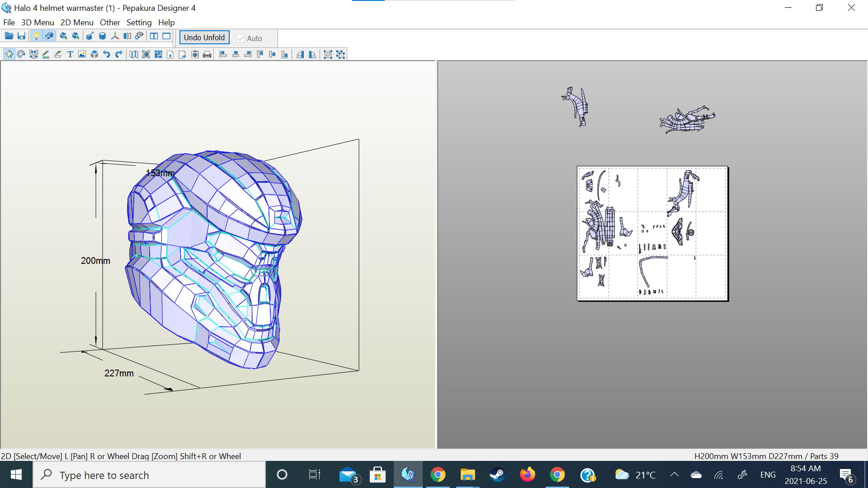Click the 200mm height dimension label
Screen dimensions: 868x488
(95, 261)
